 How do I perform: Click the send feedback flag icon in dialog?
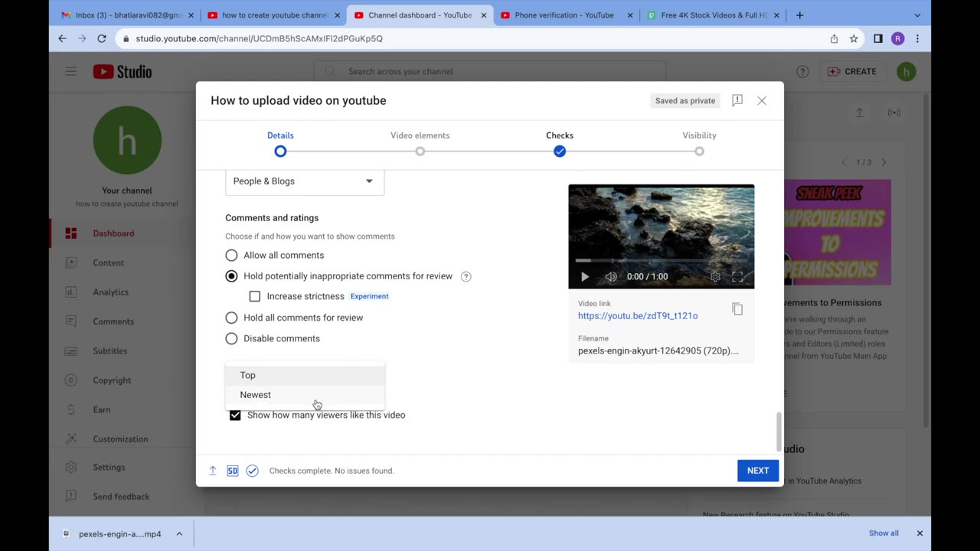click(x=737, y=100)
